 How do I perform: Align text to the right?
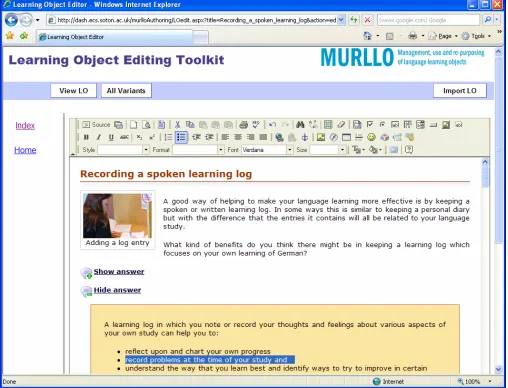point(251,137)
